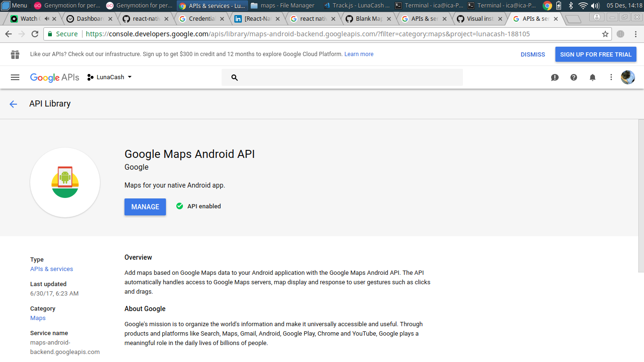
Task: Open the Maps category link
Action: [x=38, y=318]
